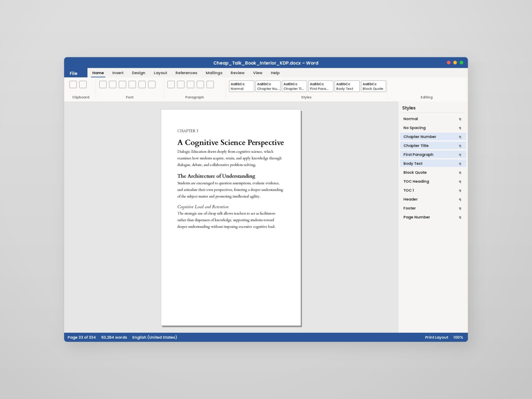This screenshot has width=532, height=399.
Task: Select First Paragraph in the Styles pane
Action: pyautogui.click(x=433, y=155)
